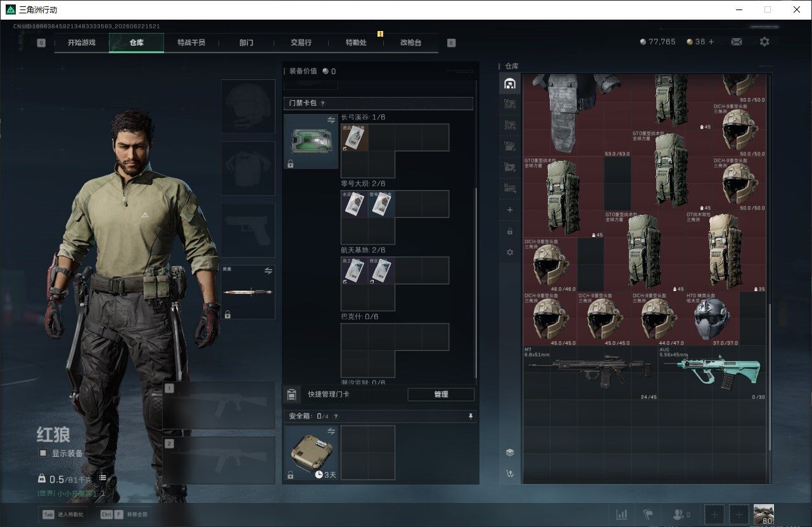Open the weight details list icon
The image size is (812, 527).
click(x=103, y=478)
